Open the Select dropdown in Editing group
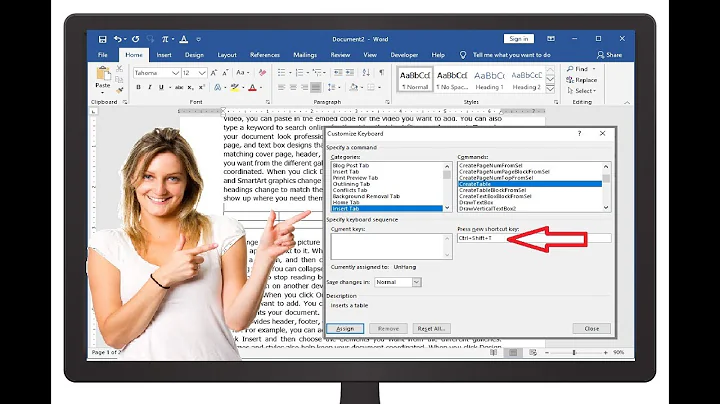This screenshot has width=720, height=404. pyautogui.click(x=582, y=91)
